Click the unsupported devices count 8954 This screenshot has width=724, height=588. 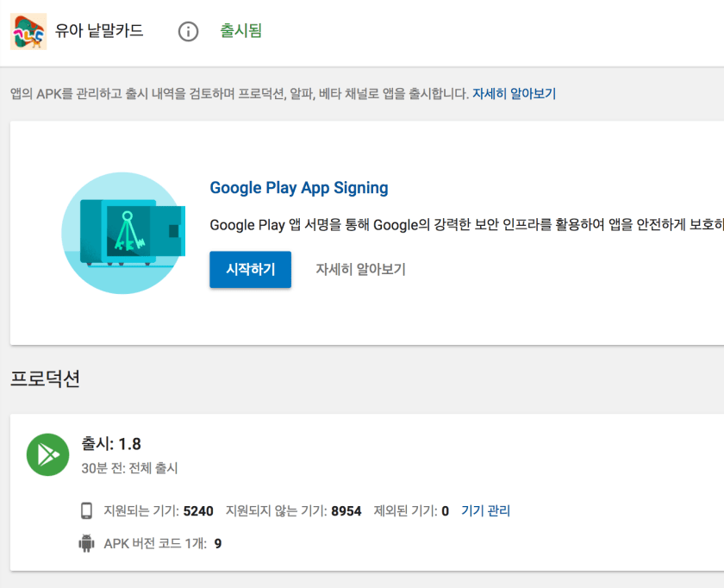(x=346, y=511)
